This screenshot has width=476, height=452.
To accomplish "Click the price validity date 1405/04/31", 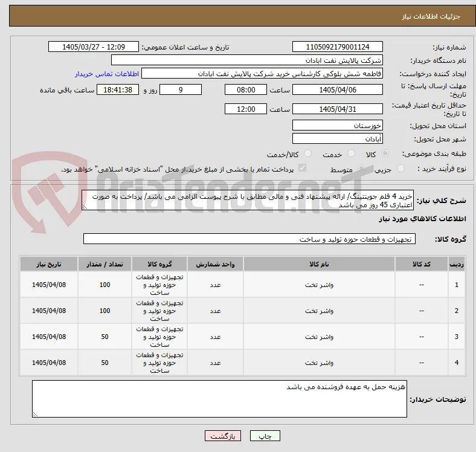I will click(337, 109).
